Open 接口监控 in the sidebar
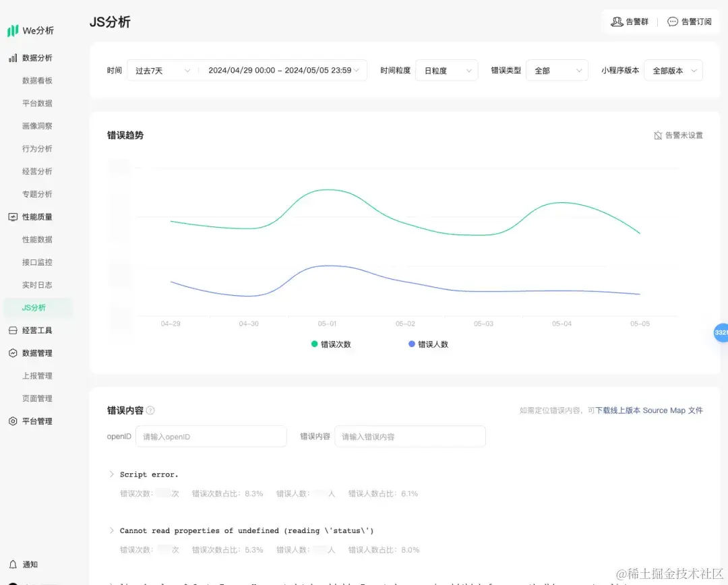The width and height of the screenshot is (728, 585). click(37, 262)
